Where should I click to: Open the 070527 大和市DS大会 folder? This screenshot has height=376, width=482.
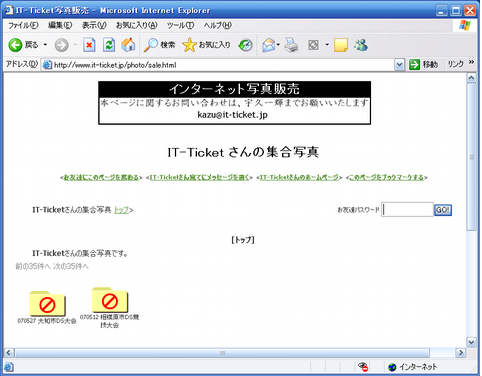click(47, 304)
